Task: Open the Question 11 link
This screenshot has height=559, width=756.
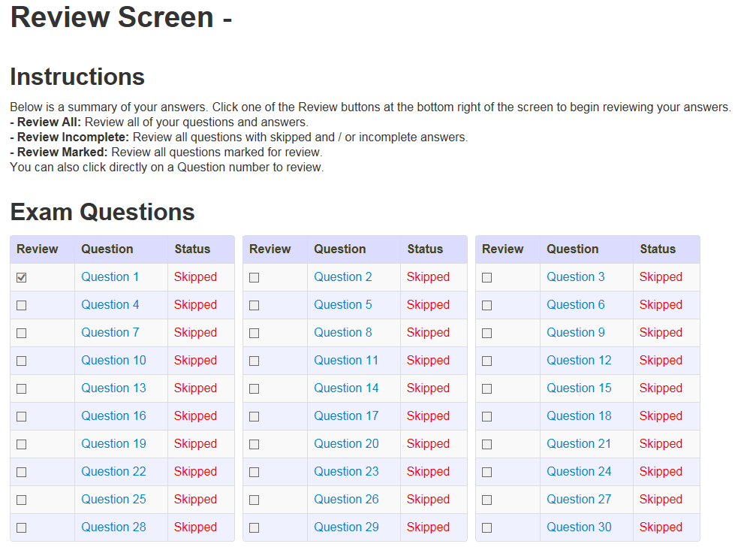Action: (346, 361)
